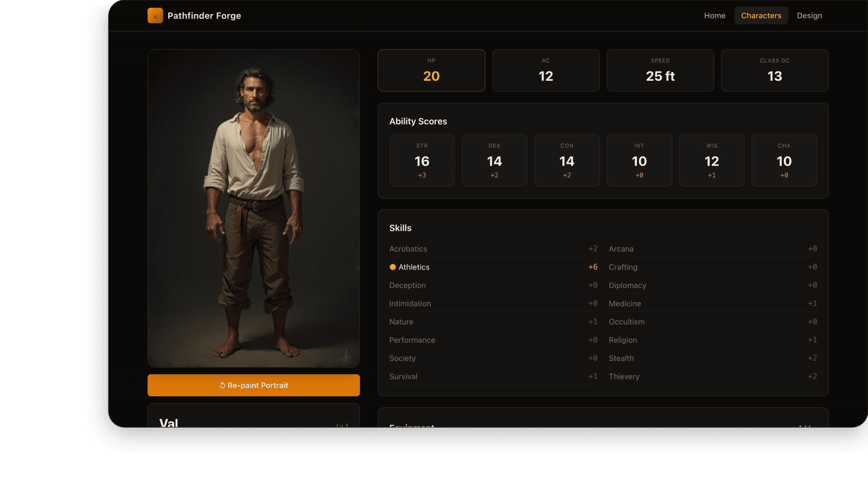
Task: Switch to the Characters tab
Action: coord(761,16)
